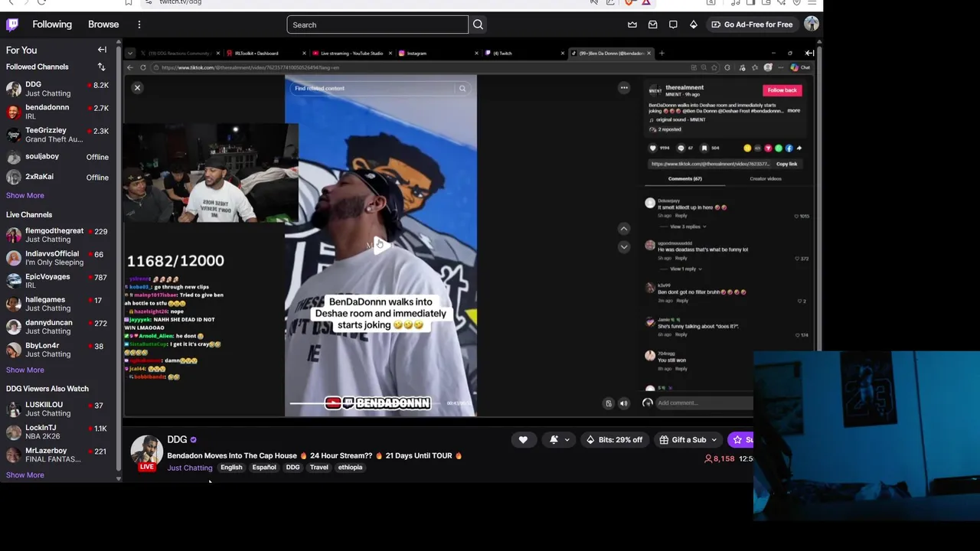
Task: Open the EpicVoyages IRL channel
Action: (59, 281)
